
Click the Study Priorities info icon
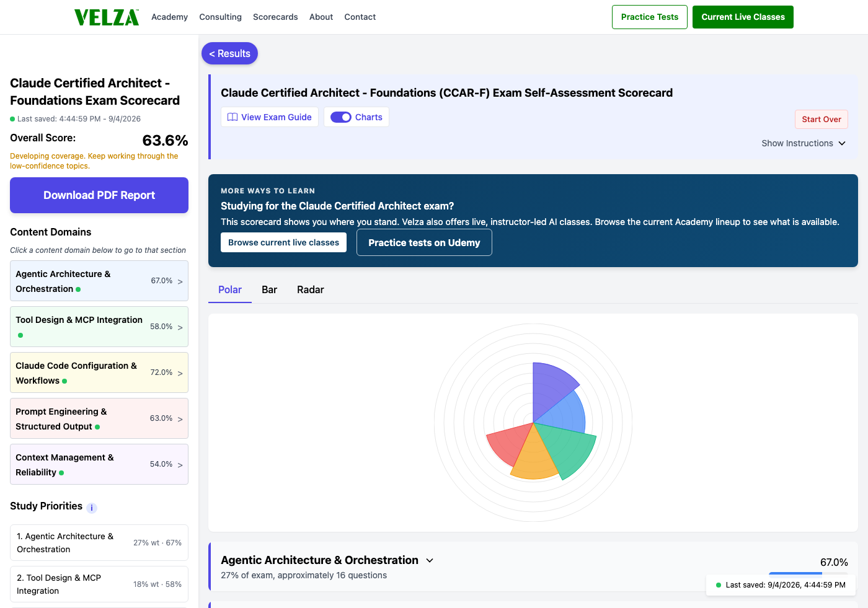[x=92, y=508]
